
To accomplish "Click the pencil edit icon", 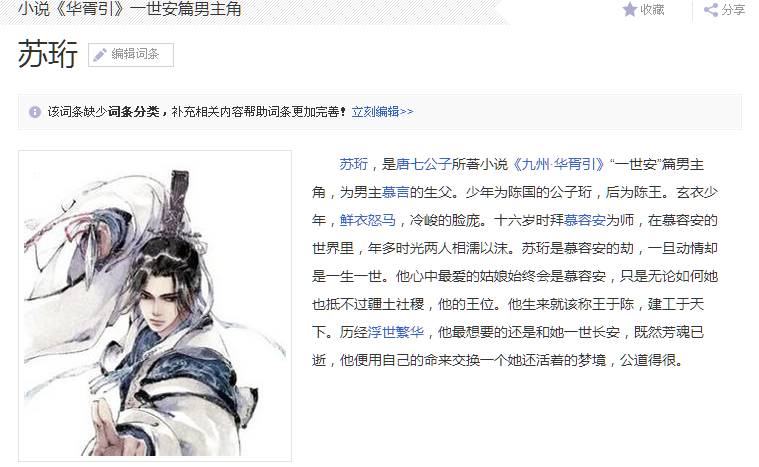I will tap(100, 55).
